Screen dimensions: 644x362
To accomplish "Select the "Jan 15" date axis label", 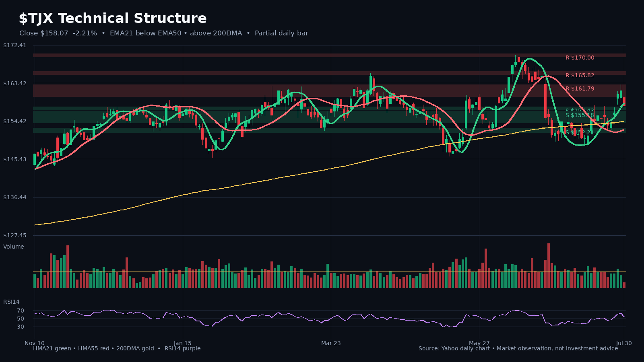I will tap(183, 343).
